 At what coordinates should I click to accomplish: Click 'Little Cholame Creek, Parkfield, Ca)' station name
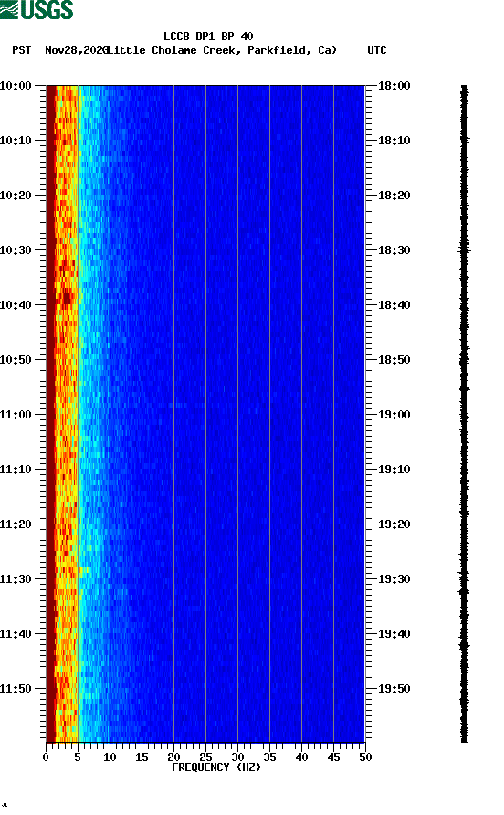222,50
